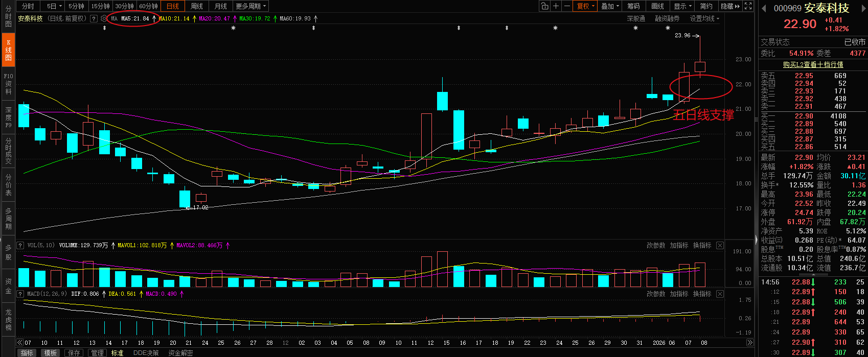Open F10资料 in left sidebar

click(x=8, y=84)
